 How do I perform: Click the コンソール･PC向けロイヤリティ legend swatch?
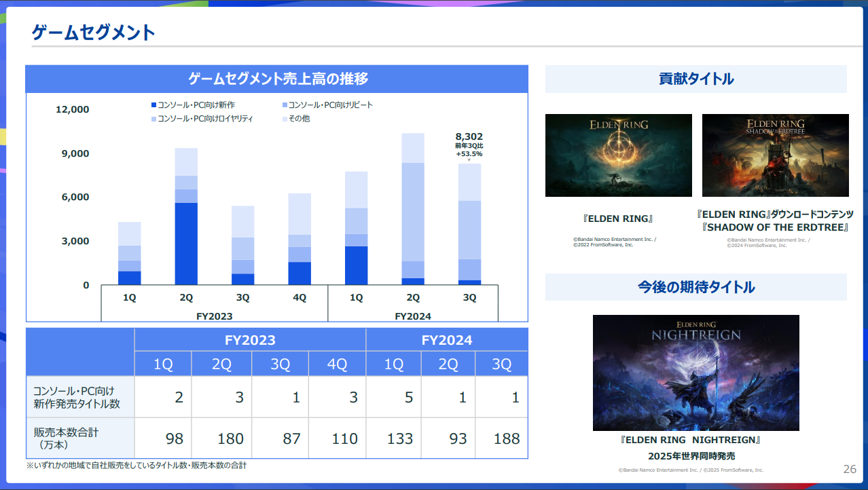(x=153, y=119)
